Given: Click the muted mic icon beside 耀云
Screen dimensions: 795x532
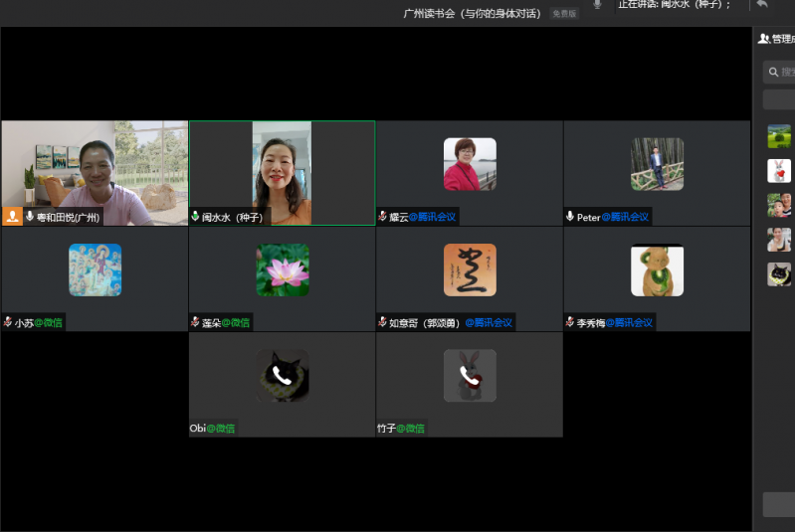Looking at the screenshot, I should click(382, 216).
